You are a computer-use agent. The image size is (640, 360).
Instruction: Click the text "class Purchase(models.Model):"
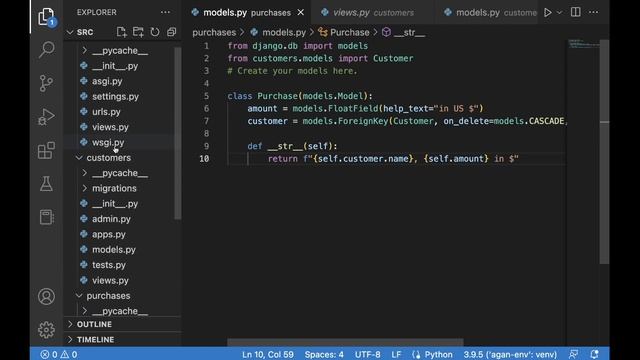(300, 96)
